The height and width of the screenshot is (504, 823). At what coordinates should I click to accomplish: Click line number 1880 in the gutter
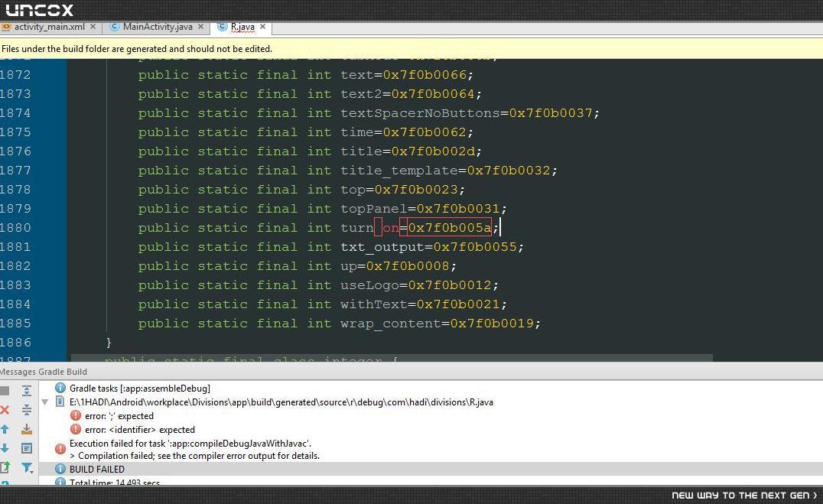click(x=16, y=228)
